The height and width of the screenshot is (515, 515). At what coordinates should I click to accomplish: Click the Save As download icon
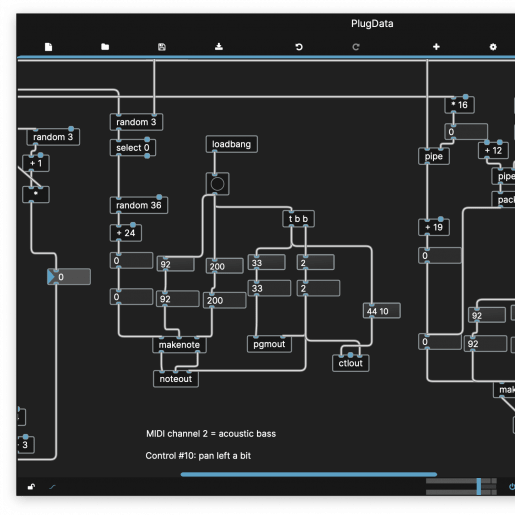(x=219, y=47)
